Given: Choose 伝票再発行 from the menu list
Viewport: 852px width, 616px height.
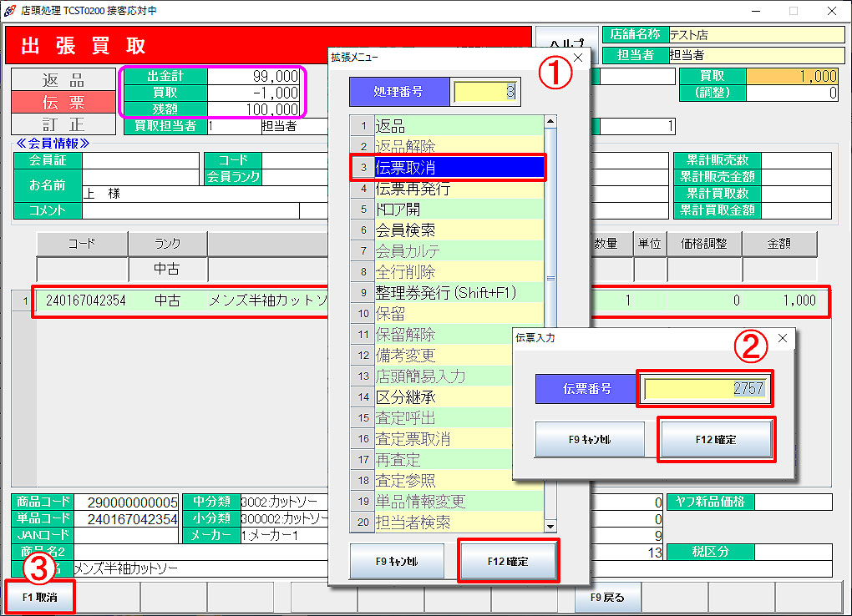Looking at the screenshot, I should coord(459,189).
